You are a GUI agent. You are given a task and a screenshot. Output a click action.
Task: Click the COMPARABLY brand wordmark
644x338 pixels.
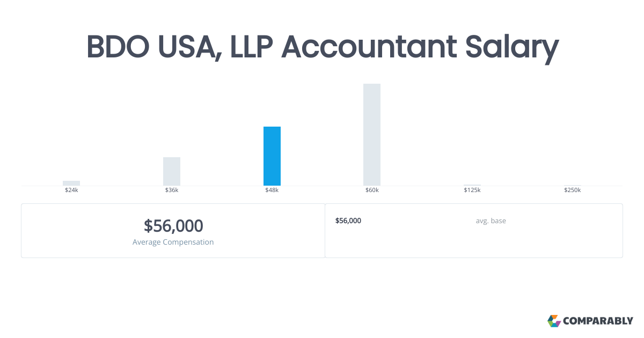click(598, 321)
